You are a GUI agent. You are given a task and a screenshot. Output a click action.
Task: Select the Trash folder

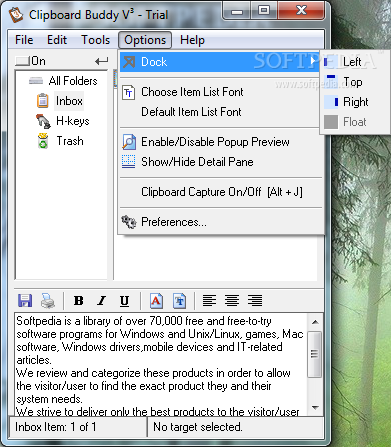70,141
